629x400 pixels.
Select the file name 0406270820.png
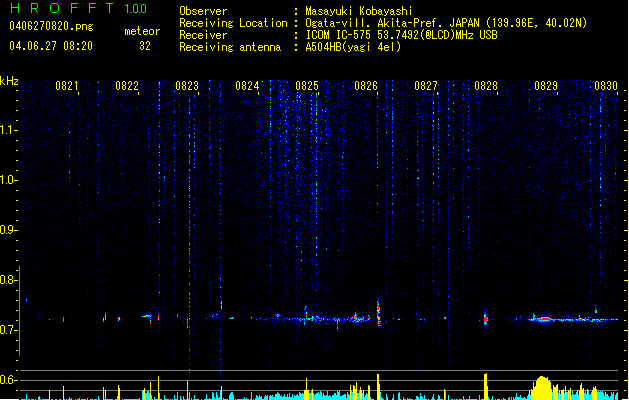pos(51,26)
